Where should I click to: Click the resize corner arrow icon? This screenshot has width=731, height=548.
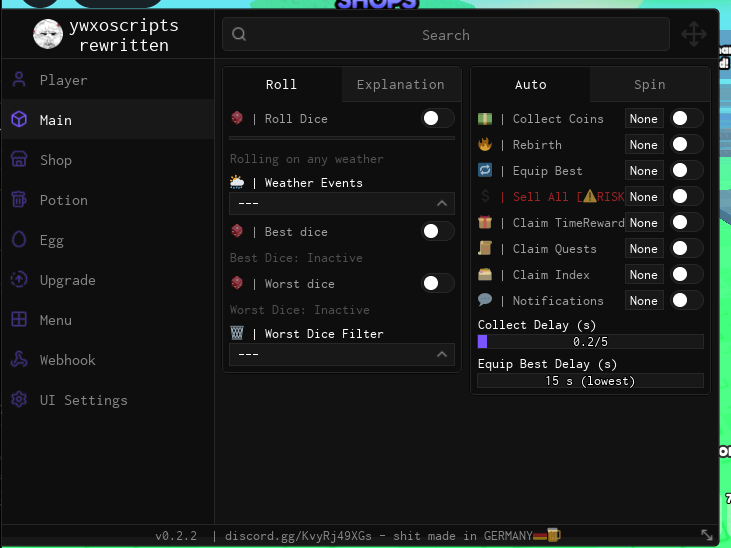pos(707,535)
